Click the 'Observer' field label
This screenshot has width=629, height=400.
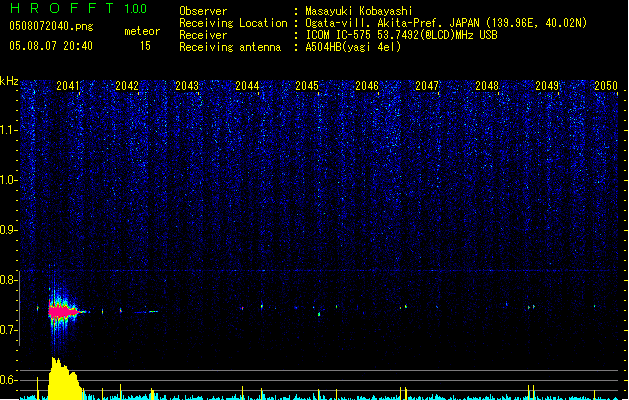[x=203, y=11]
